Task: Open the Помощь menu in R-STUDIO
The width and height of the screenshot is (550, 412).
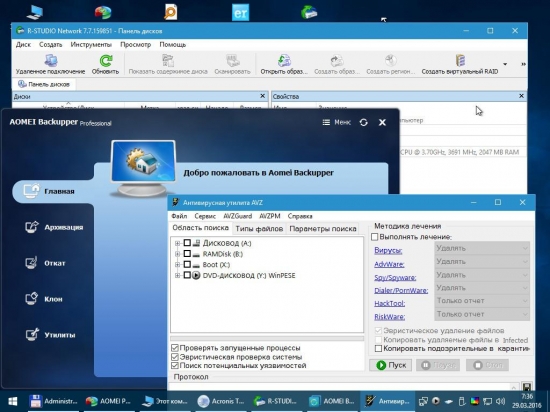Action: click(x=173, y=45)
